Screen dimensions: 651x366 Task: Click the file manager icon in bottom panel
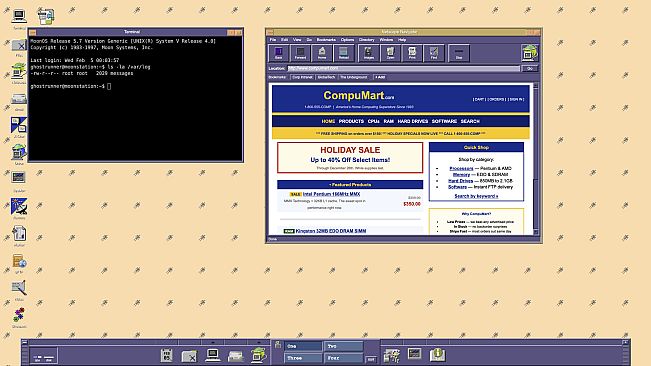(189, 356)
